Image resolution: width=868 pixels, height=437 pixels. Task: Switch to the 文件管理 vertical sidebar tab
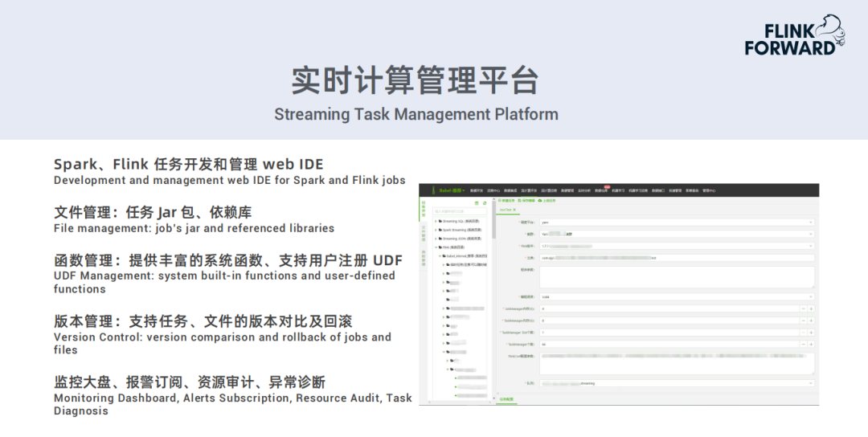(424, 234)
